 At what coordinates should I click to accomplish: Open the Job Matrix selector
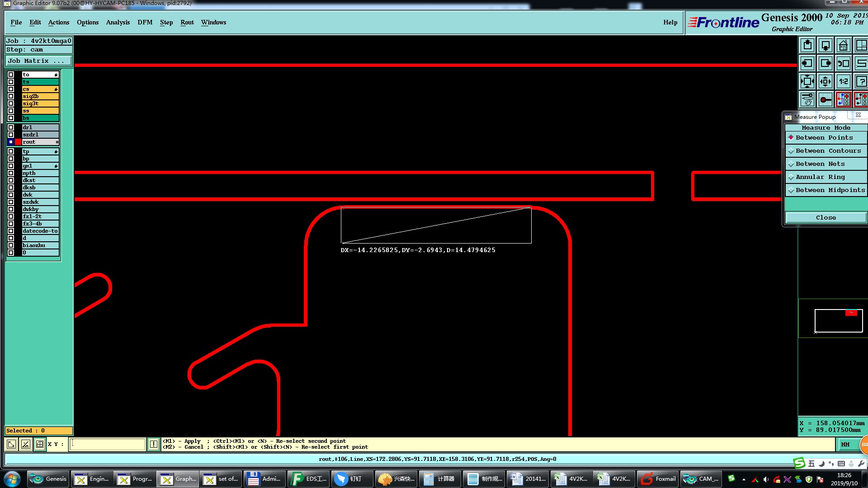coord(38,61)
